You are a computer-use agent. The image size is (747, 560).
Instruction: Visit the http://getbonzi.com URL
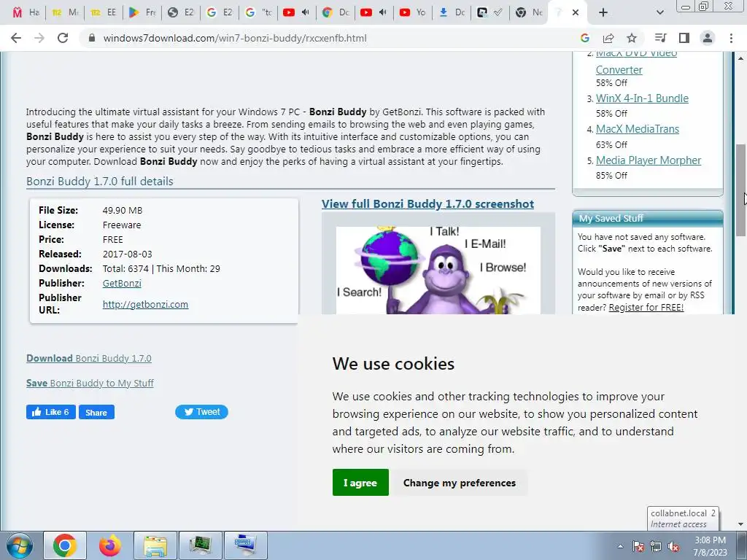145,304
